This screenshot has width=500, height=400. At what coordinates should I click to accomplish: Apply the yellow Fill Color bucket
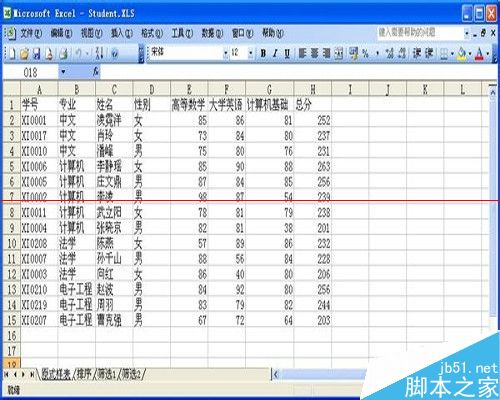click(462, 53)
